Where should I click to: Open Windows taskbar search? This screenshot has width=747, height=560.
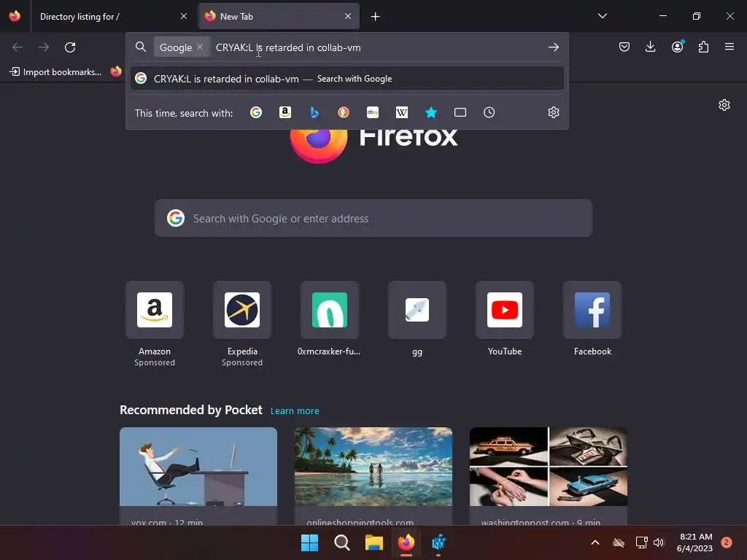click(341, 542)
